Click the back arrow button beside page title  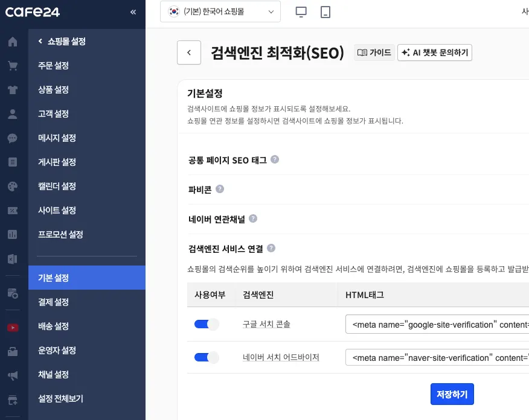click(189, 52)
